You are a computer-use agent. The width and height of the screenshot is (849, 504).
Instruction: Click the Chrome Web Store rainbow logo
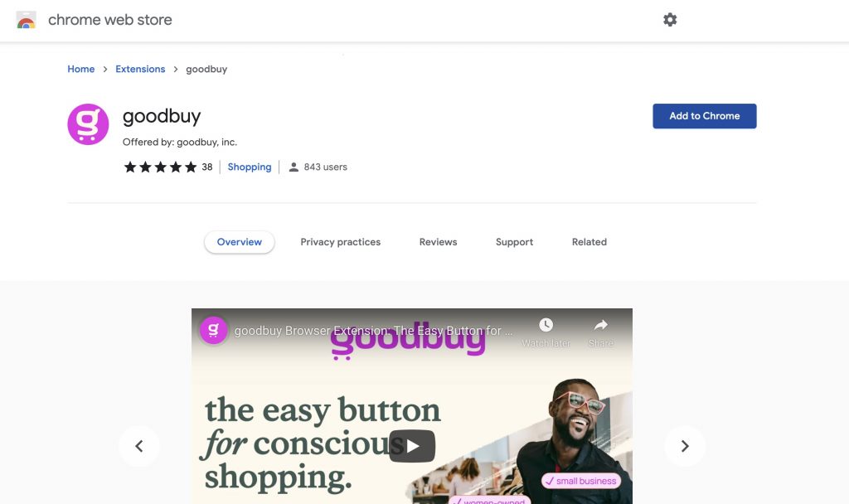point(26,20)
